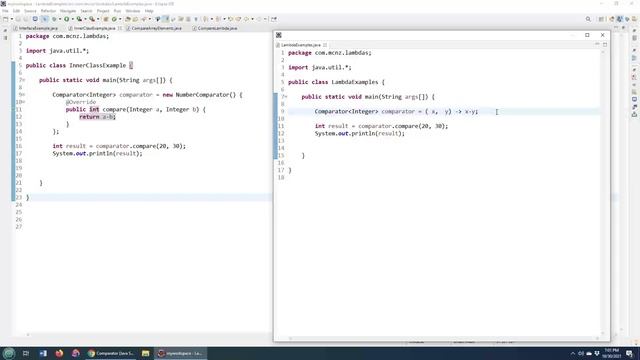This screenshot has height=360, width=640.
Task: Run the program with green Run icon
Action: point(67,19)
